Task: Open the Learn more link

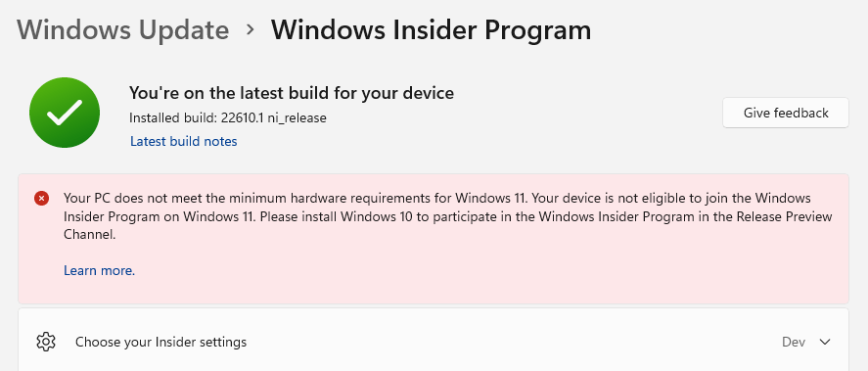Action: click(99, 271)
